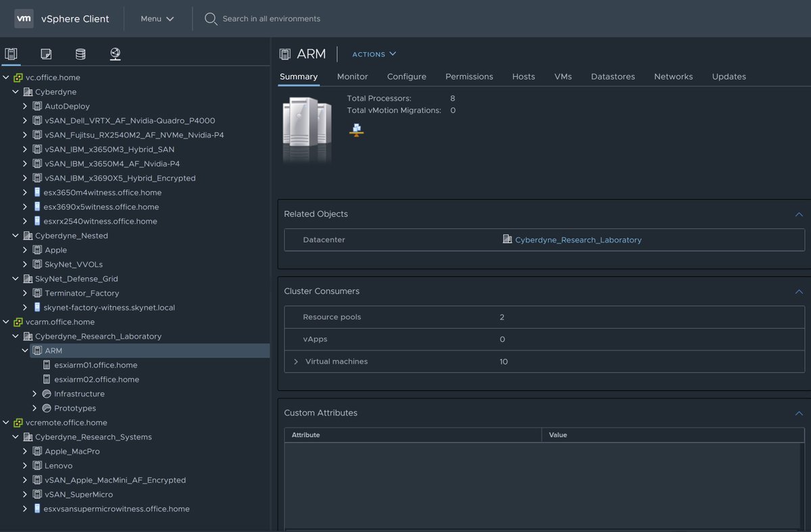Select vSAN_IBM_x3650M3_Hybrid_SAN cluster
The image size is (811, 532).
point(109,149)
